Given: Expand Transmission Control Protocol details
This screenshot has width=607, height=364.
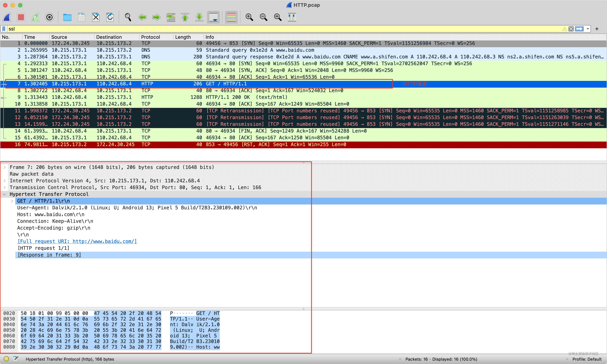Looking at the screenshot, I should [4, 187].
